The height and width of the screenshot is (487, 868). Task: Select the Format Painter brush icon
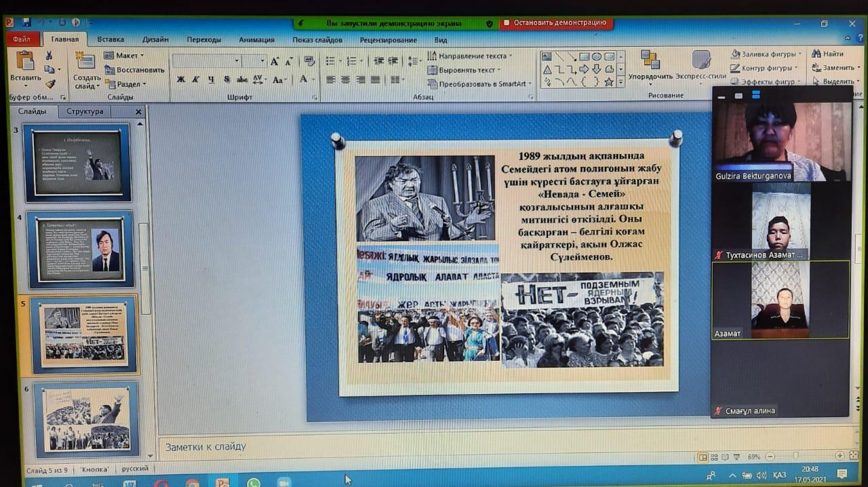coord(50,83)
